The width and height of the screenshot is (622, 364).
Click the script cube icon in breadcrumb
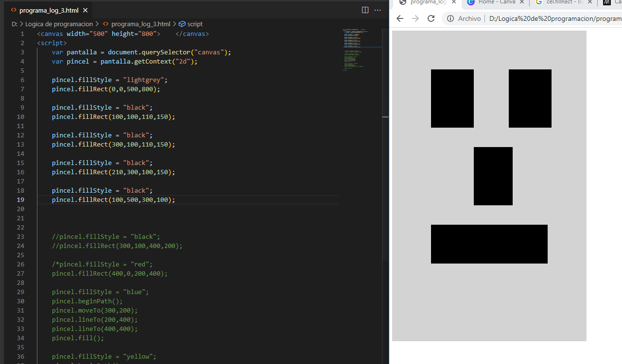[182, 24]
